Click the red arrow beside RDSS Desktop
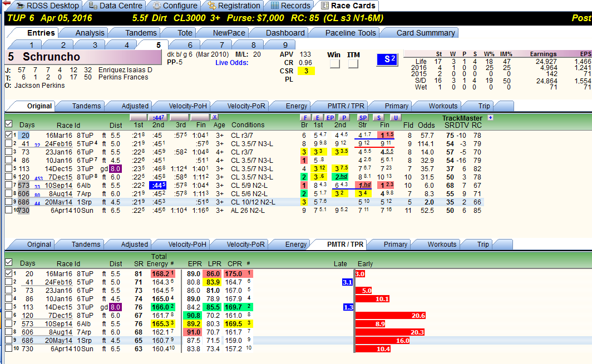 tap(7, 3)
